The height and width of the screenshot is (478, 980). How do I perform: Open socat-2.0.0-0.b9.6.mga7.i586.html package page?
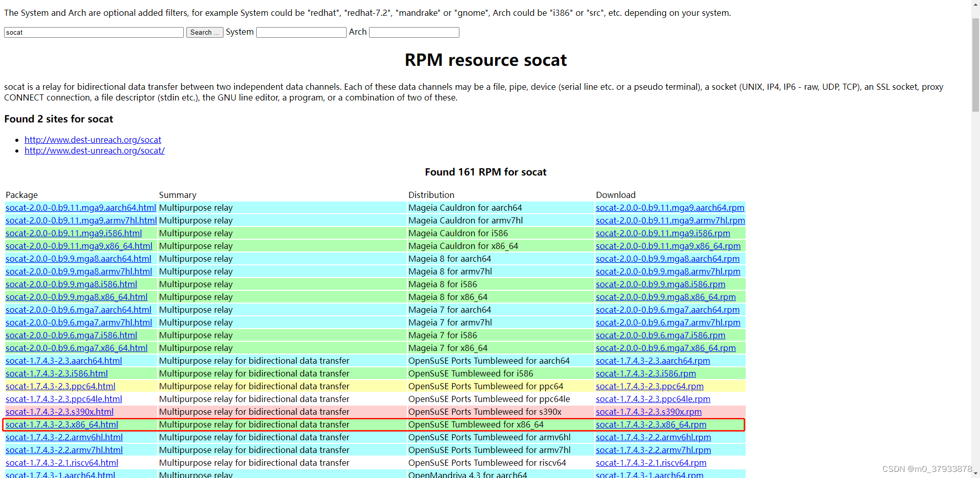click(71, 335)
